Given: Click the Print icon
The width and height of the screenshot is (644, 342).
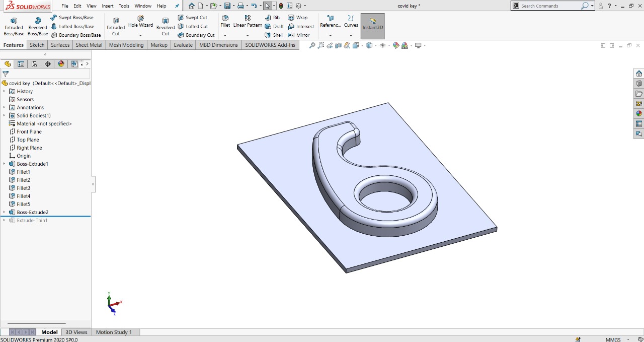Looking at the screenshot, I should tap(240, 6).
